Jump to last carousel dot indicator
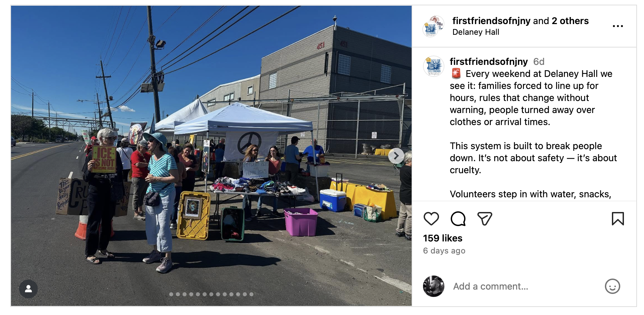This screenshot has height=315, width=644. pos(251,294)
